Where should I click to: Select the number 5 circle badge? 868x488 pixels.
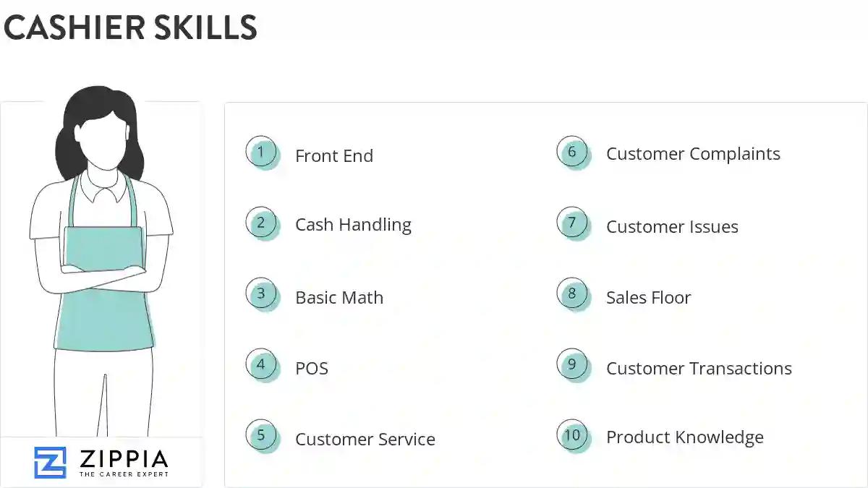point(262,436)
